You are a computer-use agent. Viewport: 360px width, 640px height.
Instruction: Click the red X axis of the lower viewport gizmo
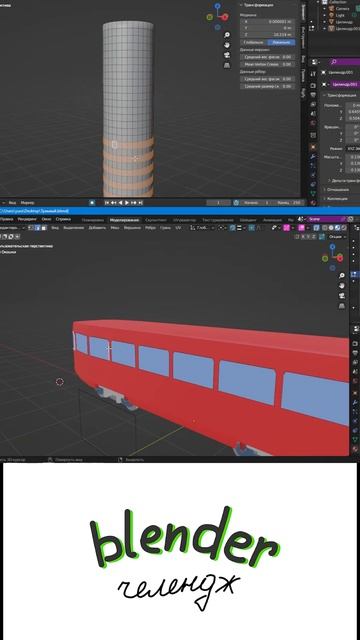pyautogui.click(x=340, y=258)
